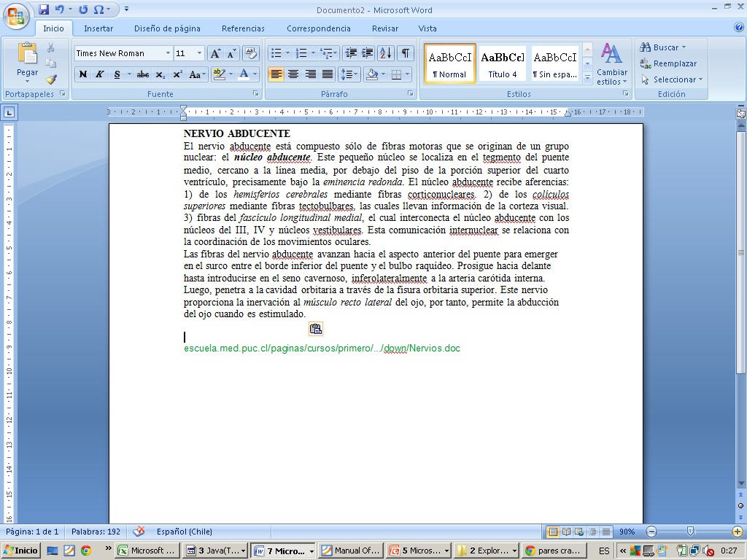Toggle italic formatting with K button
Image resolution: width=747 pixels, height=560 pixels.
click(100, 74)
